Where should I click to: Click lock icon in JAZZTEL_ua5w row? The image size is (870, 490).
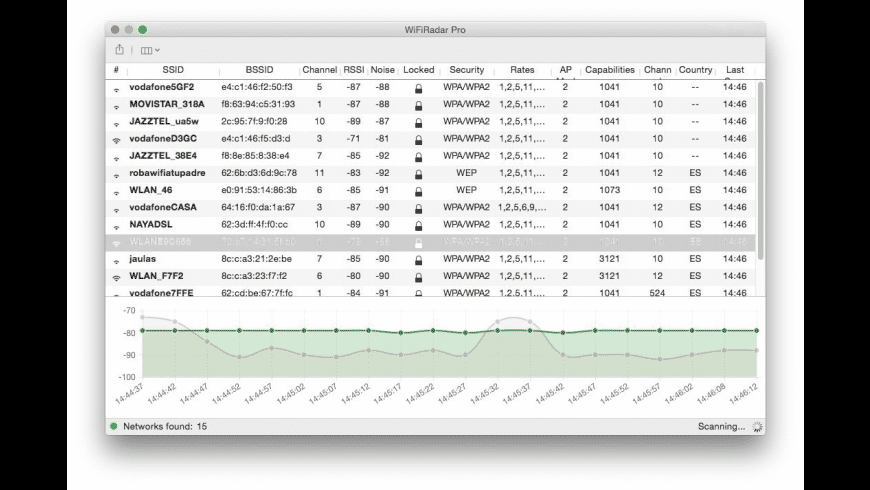click(418, 123)
